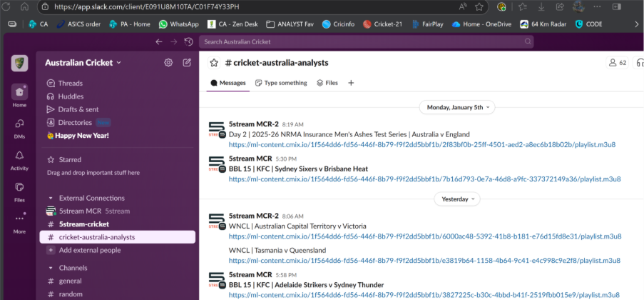Click 5stream MCR-2 sender name at 8:19 AM
The image size is (644, 300).
(x=253, y=124)
